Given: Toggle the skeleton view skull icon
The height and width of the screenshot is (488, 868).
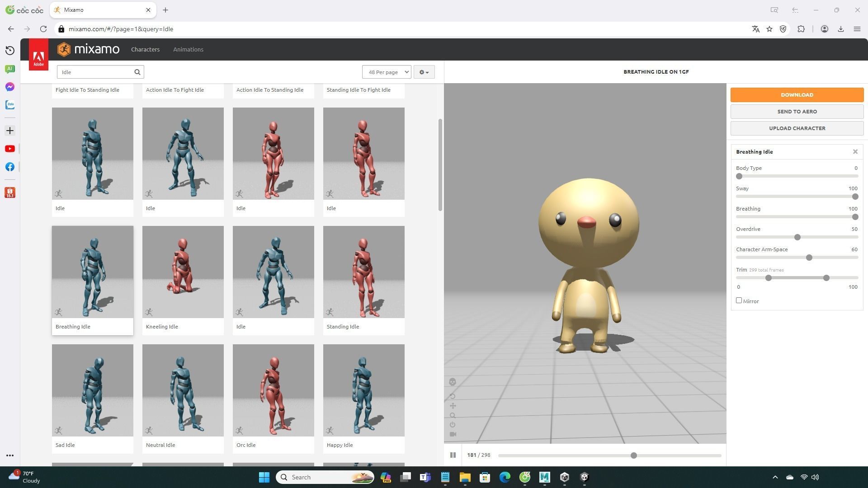Looking at the screenshot, I should (453, 382).
